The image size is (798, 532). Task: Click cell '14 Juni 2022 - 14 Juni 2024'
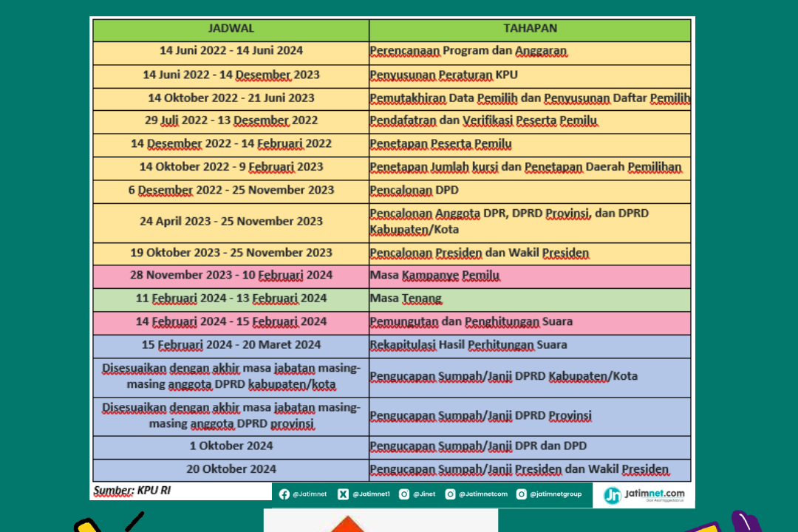click(231, 52)
